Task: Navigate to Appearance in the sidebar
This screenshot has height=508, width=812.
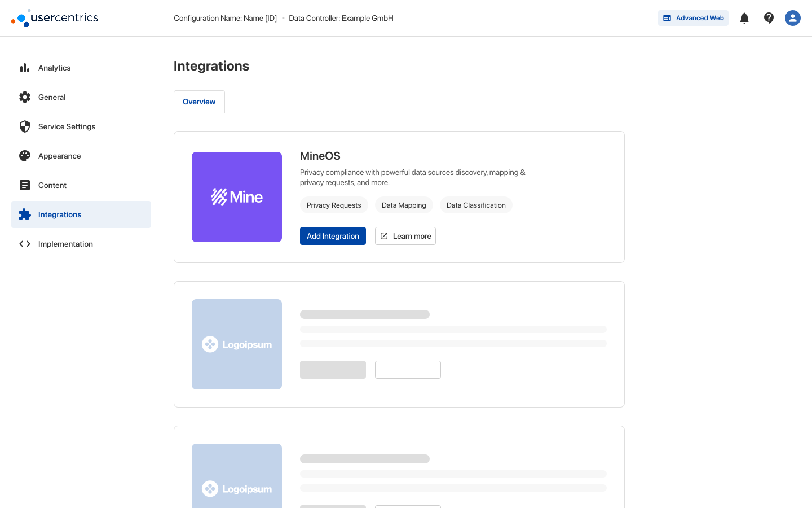Action: click(81, 156)
